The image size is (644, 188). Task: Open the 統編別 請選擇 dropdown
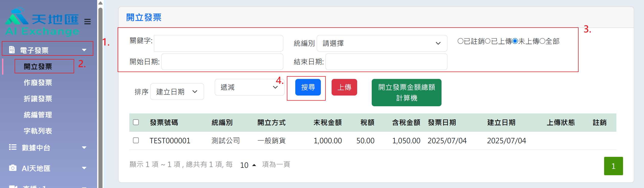pos(382,43)
